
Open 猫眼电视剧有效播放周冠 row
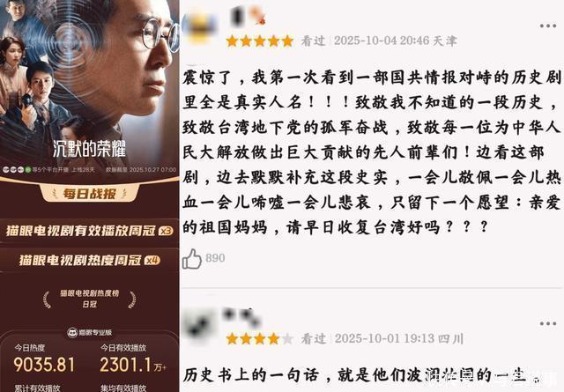pos(89,231)
